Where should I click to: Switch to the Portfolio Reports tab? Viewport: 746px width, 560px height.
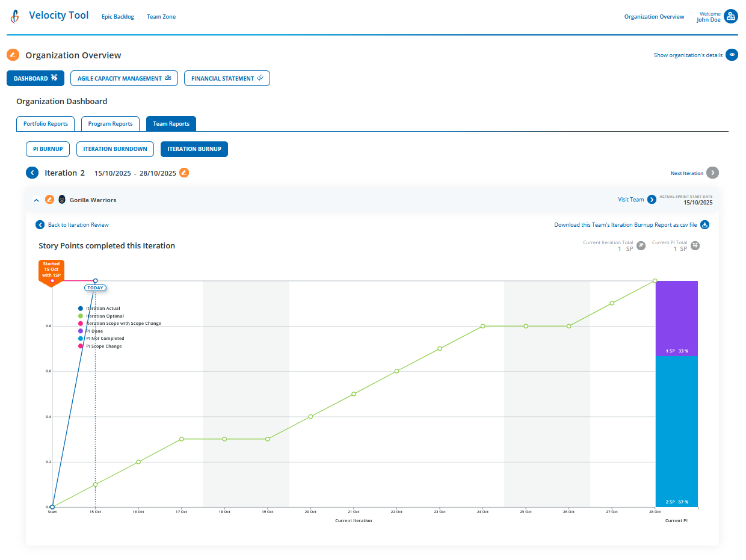coord(45,123)
